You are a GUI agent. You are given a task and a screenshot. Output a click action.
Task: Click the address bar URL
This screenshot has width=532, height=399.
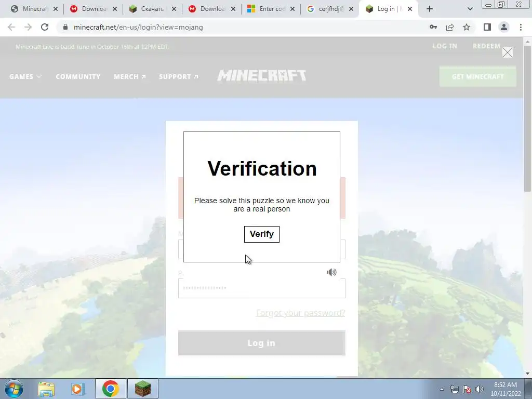click(138, 27)
